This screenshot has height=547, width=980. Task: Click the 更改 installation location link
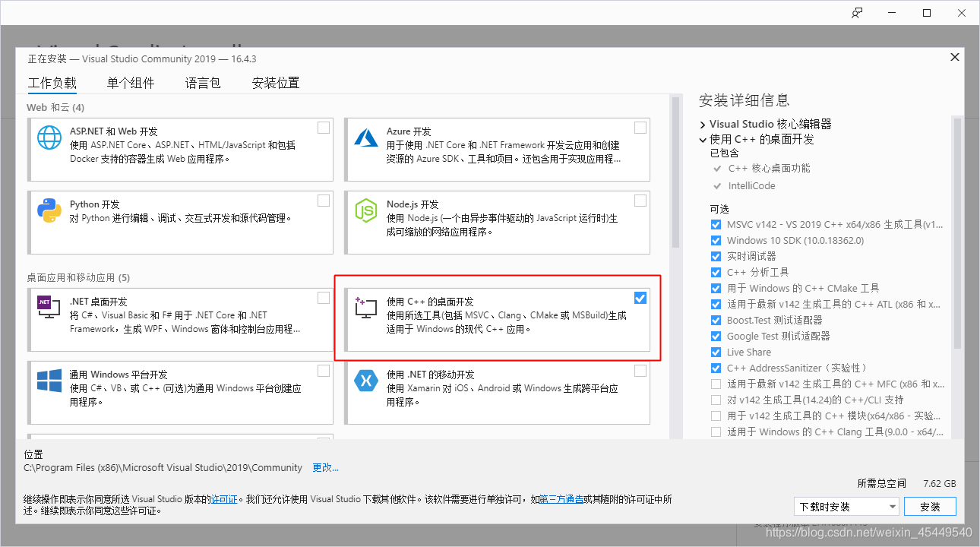[x=325, y=467]
